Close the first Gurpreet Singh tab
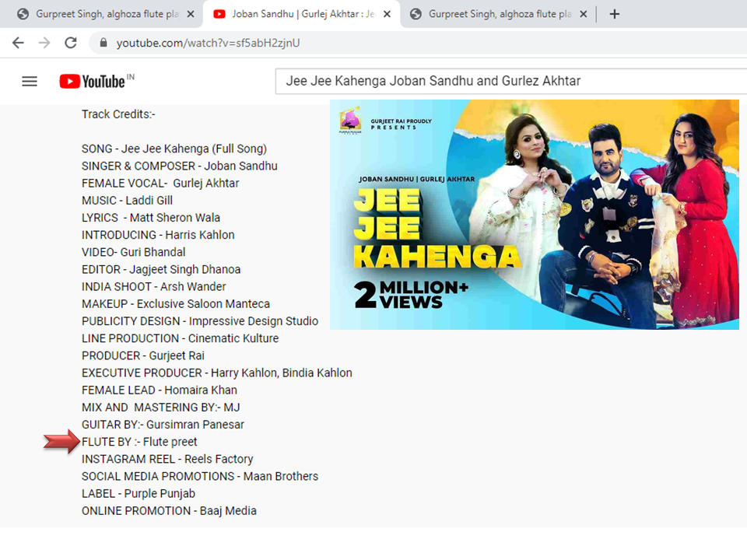 [191, 14]
